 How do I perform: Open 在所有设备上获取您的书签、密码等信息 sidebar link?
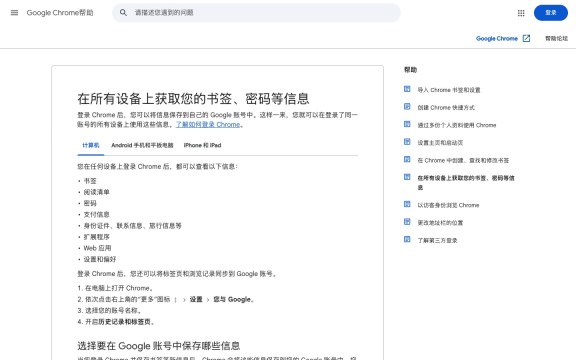[466, 183]
